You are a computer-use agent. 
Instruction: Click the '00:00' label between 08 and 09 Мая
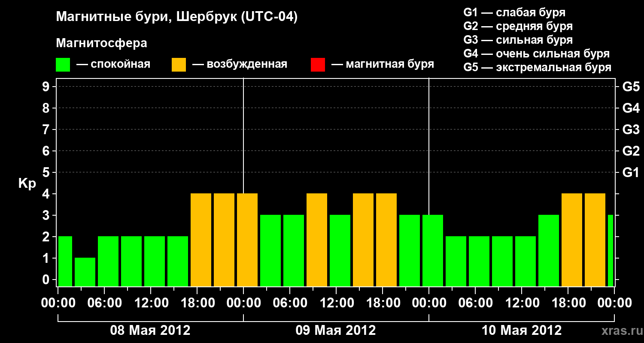[x=243, y=303]
